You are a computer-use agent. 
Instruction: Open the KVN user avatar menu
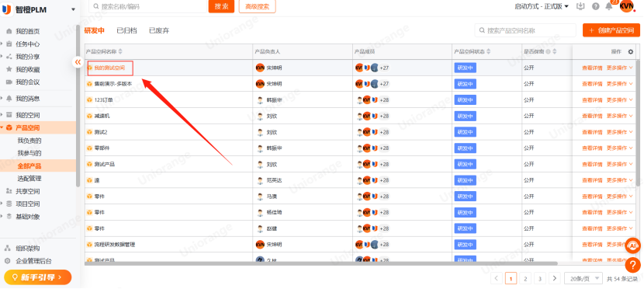(x=626, y=5)
